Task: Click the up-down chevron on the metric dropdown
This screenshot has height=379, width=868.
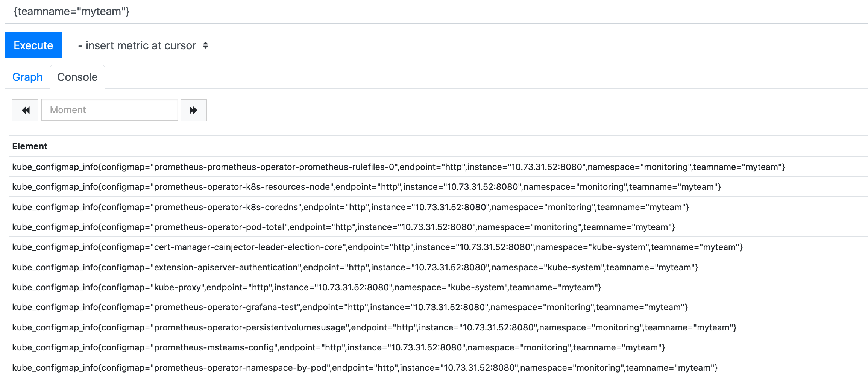Action: 205,45
